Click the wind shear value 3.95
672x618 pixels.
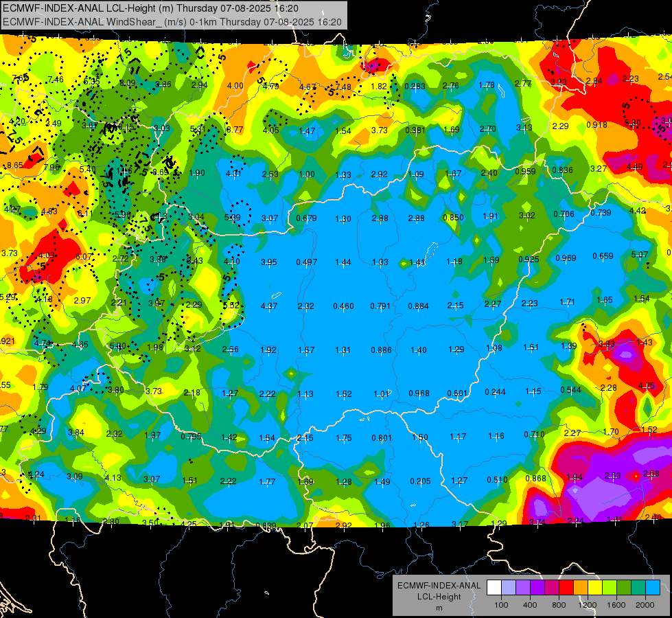(x=268, y=262)
